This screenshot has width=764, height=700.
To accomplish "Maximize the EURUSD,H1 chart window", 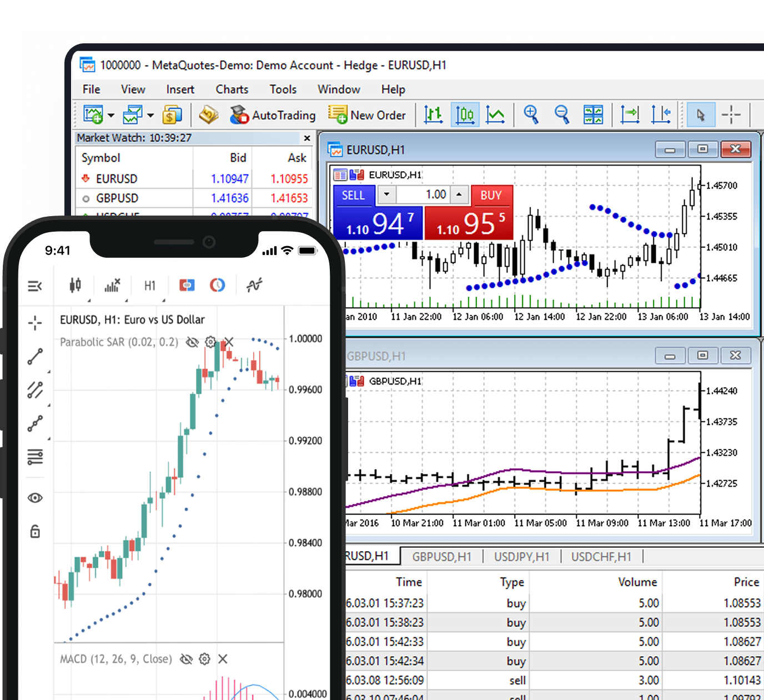I will point(702,149).
